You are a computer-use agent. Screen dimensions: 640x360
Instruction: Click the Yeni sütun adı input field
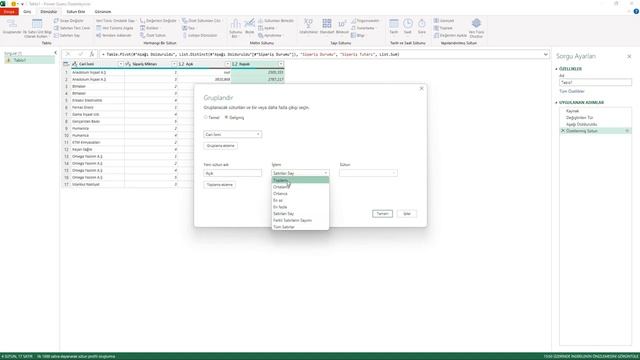tap(233, 173)
